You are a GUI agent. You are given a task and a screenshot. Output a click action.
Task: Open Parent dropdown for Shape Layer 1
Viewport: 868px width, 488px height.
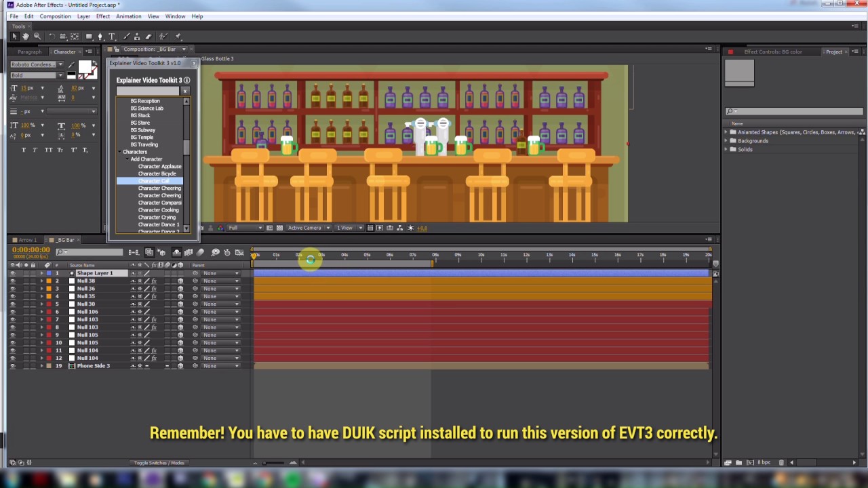point(220,273)
